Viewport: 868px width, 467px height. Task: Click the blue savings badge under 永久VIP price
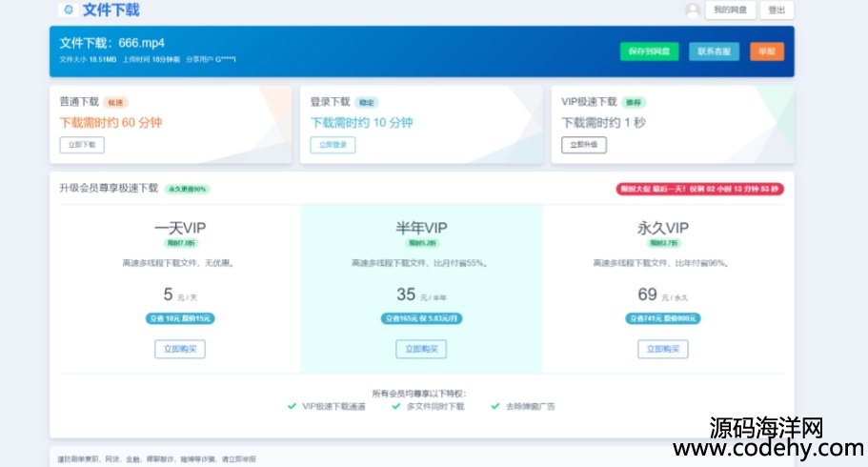(662, 318)
